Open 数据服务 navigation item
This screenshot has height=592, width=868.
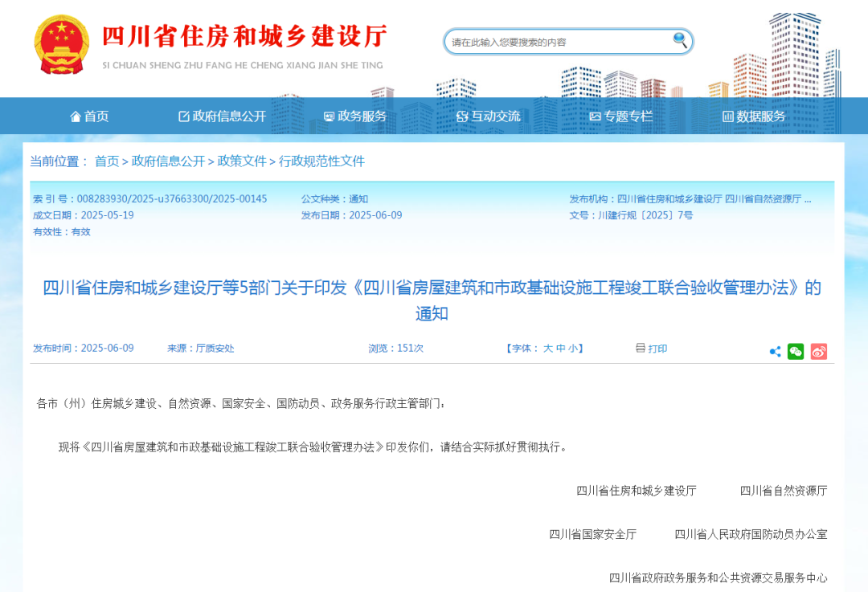click(x=753, y=116)
